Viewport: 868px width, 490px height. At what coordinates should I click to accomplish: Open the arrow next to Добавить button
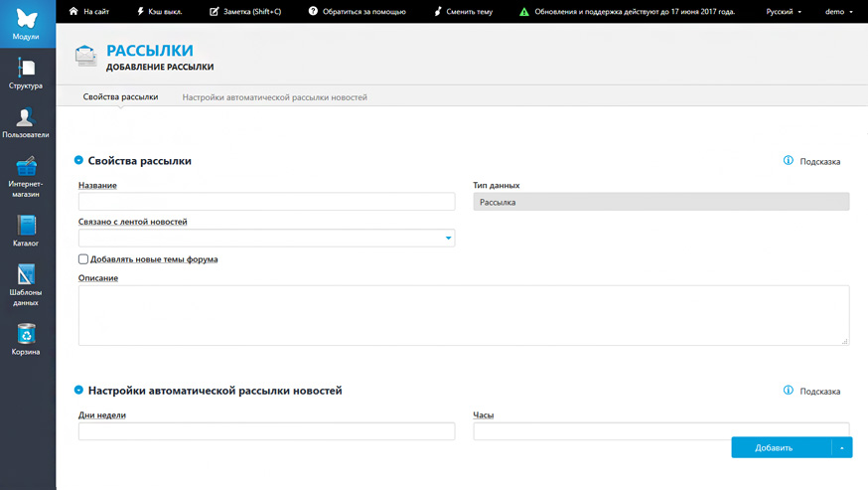[x=842, y=447]
